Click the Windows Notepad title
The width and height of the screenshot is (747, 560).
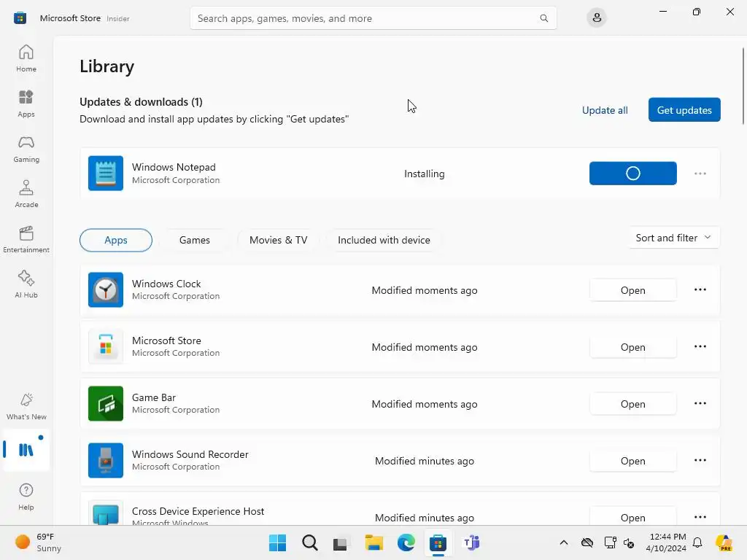(x=174, y=167)
